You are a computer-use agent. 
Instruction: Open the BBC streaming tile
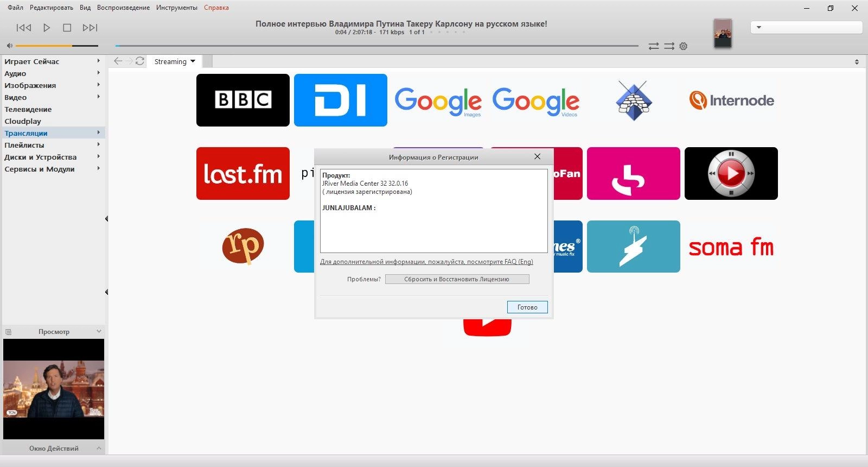tap(243, 100)
